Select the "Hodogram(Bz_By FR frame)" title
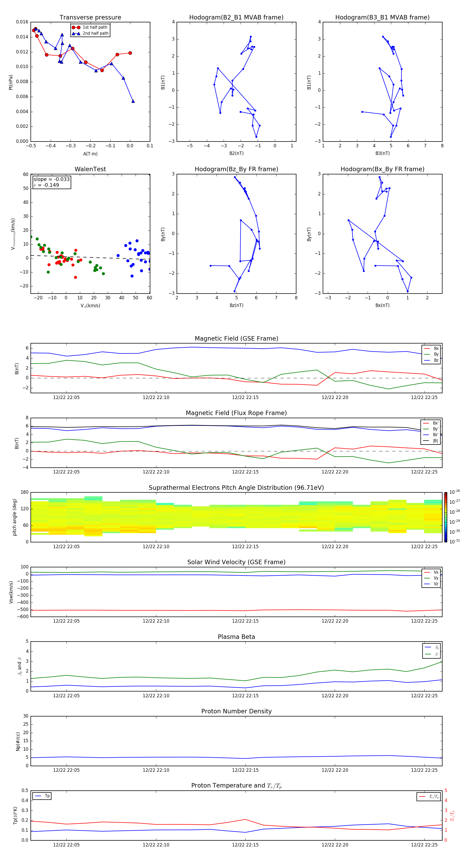 (x=236, y=169)
